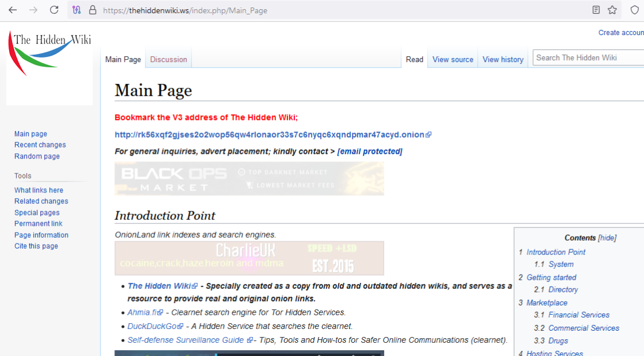The width and height of the screenshot is (644, 356).
Task: Open the Ahmia.fi link
Action: [145, 312]
